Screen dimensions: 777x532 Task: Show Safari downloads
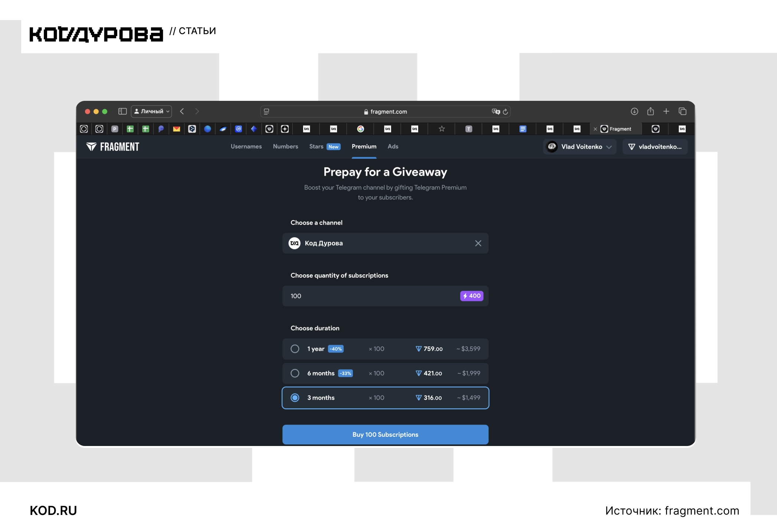coord(635,111)
